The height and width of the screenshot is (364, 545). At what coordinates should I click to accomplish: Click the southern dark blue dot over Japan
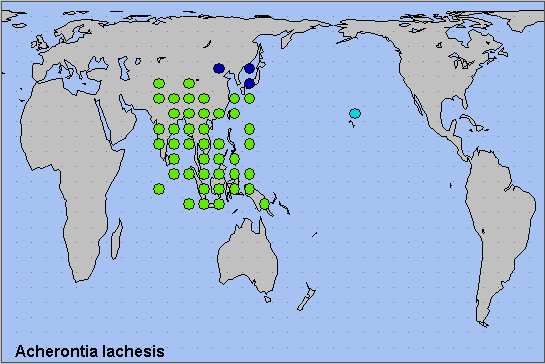[249, 83]
